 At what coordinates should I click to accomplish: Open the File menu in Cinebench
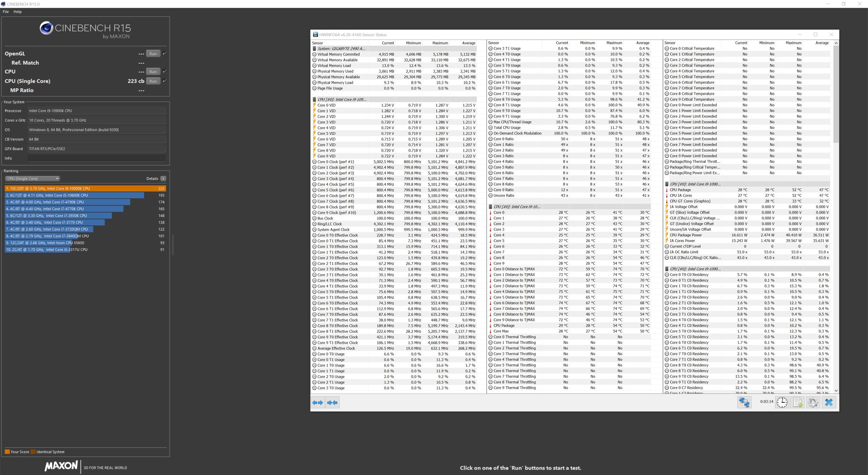(6, 12)
